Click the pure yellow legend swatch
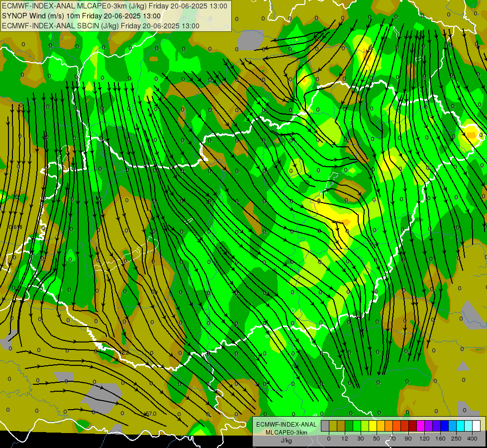 pyautogui.click(x=373, y=426)
